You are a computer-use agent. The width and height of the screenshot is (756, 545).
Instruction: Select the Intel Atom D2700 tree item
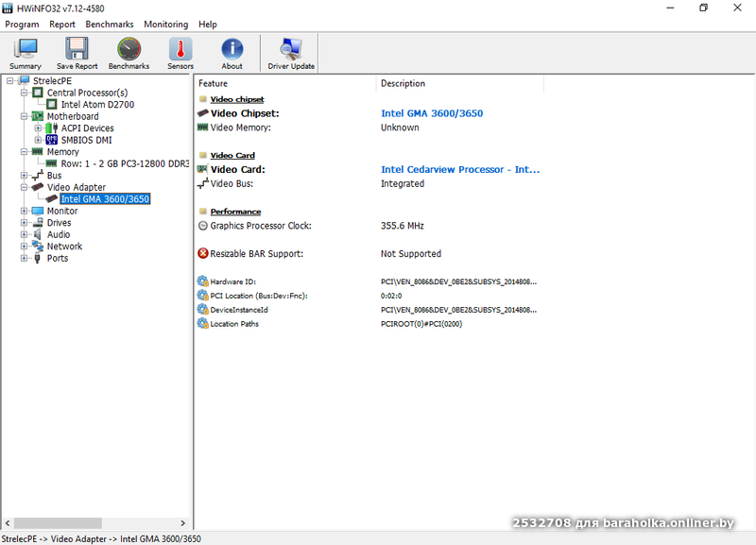(97, 105)
